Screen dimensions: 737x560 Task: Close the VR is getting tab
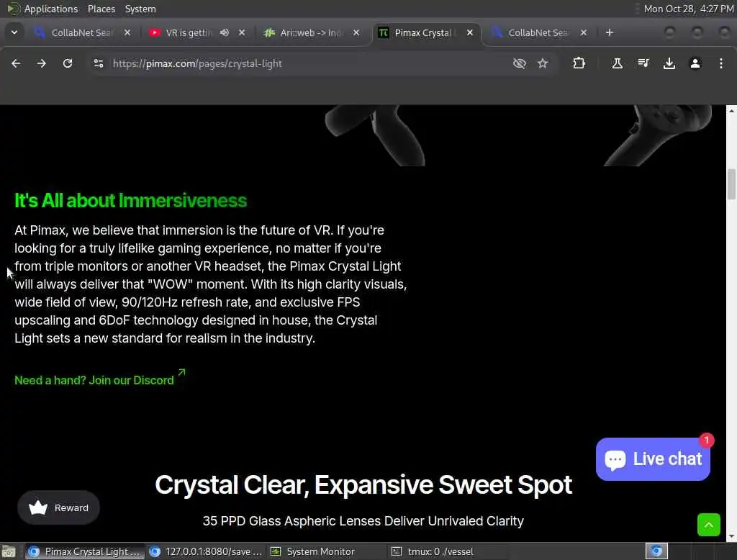click(x=242, y=32)
